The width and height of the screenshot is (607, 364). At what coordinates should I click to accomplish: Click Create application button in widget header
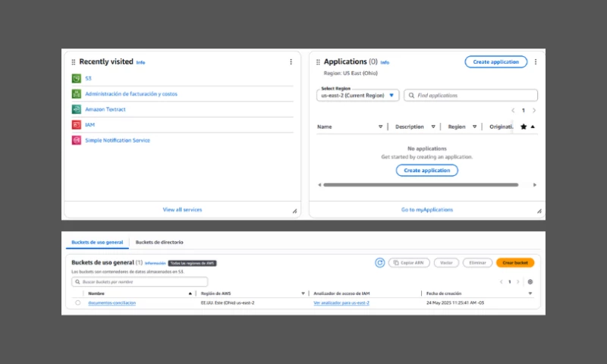(496, 62)
